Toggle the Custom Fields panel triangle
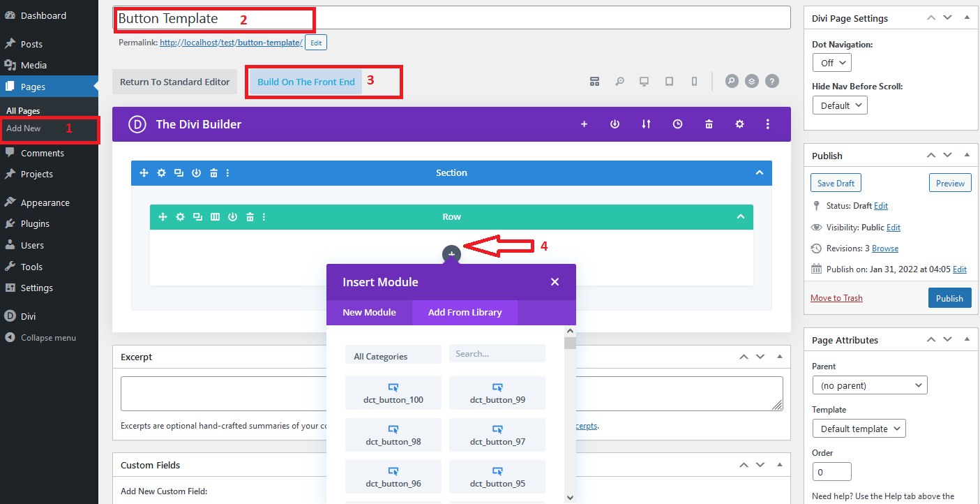 [x=778, y=464]
